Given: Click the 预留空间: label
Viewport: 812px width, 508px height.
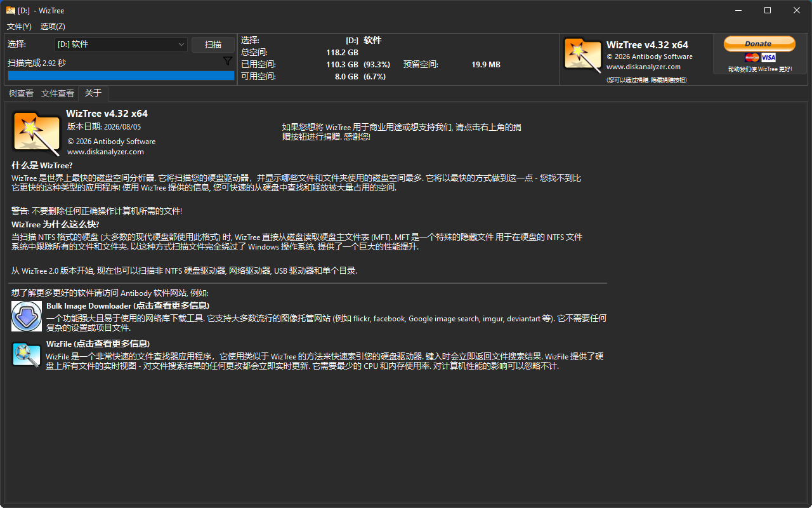Looking at the screenshot, I should point(421,64).
